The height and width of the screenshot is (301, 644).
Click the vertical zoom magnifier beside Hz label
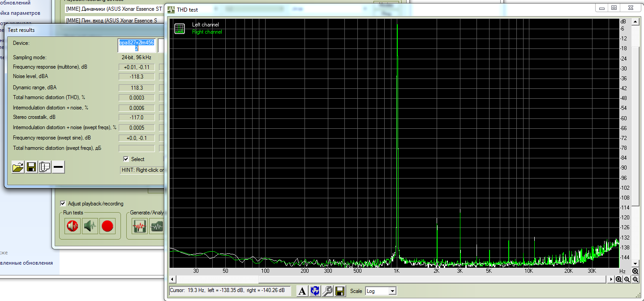(x=635, y=271)
